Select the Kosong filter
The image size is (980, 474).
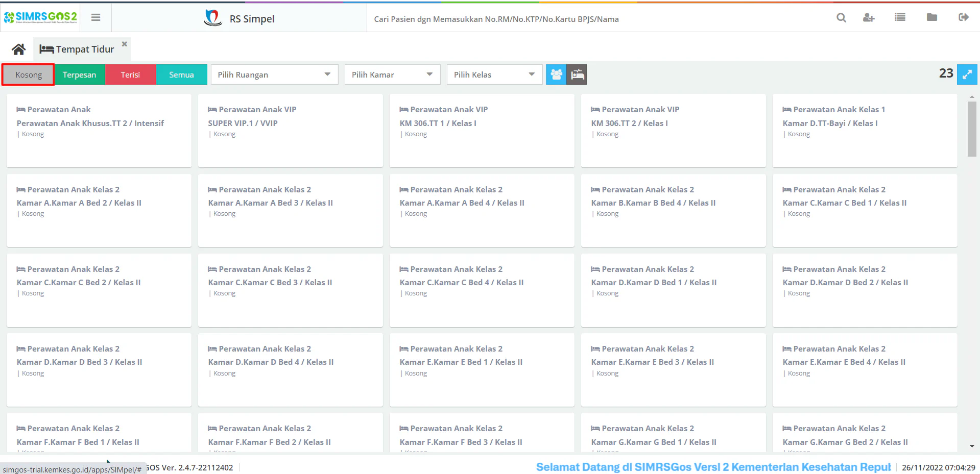pos(29,74)
